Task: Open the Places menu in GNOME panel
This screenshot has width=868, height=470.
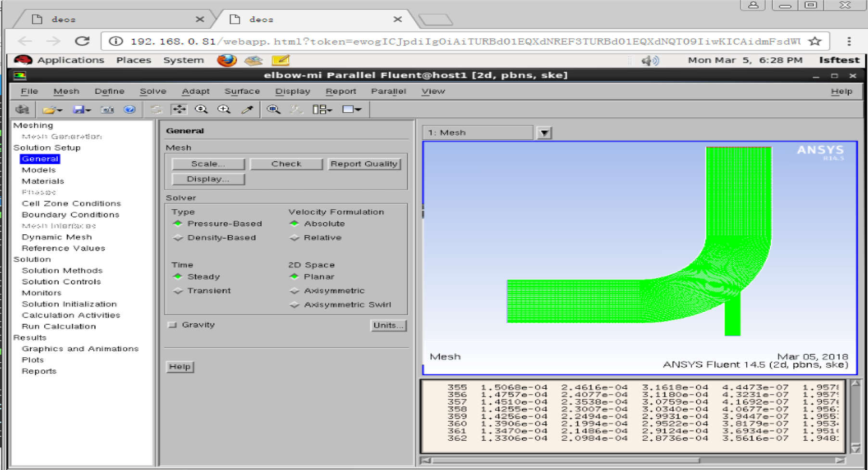Action: pyautogui.click(x=133, y=60)
